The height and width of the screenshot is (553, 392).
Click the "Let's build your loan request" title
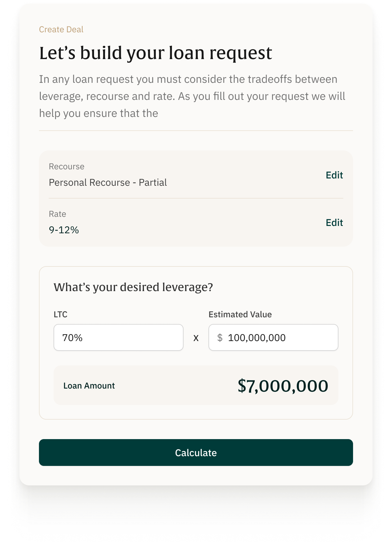[156, 53]
